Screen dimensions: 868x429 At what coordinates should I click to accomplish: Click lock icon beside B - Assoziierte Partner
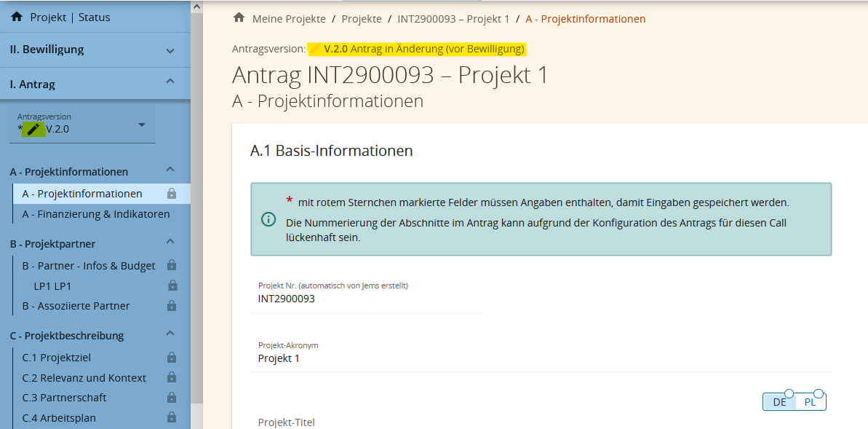(x=172, y=306)
